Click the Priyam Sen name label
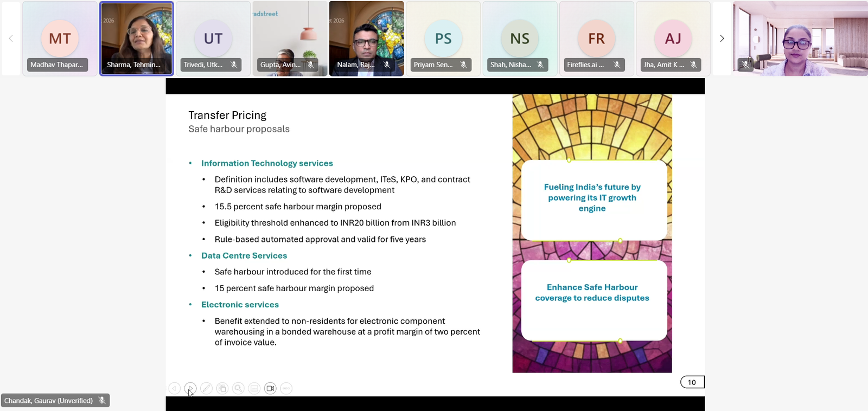Screen dimensions: 868x411 (x=433, y=65)
